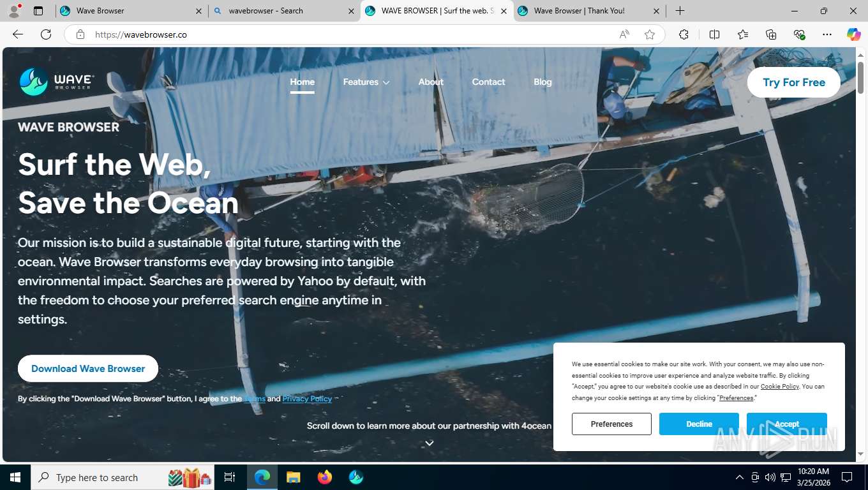Image resolution: width=868 pixels, height=490 pixels.
Task: Open Task View in taskbar
Action: point(230,477)
